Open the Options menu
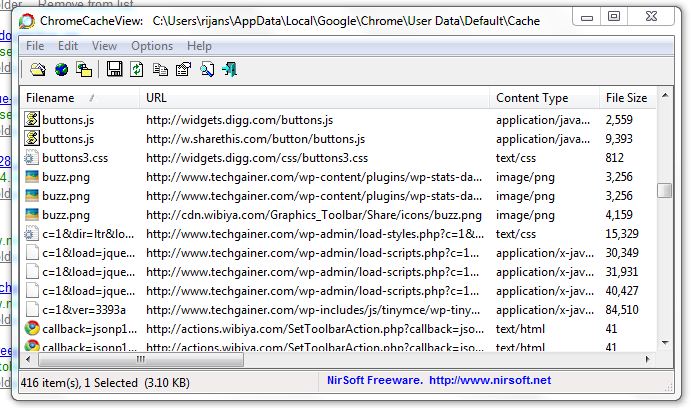This screenshot has width=691, height=408. (x=152, y=46)
